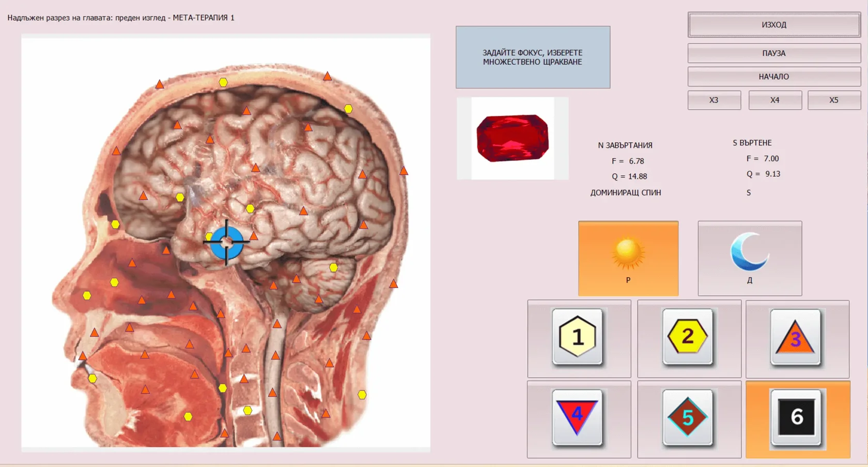868x467 pixels.
Task: Select the black square number 6 icon
Action: 797,417
